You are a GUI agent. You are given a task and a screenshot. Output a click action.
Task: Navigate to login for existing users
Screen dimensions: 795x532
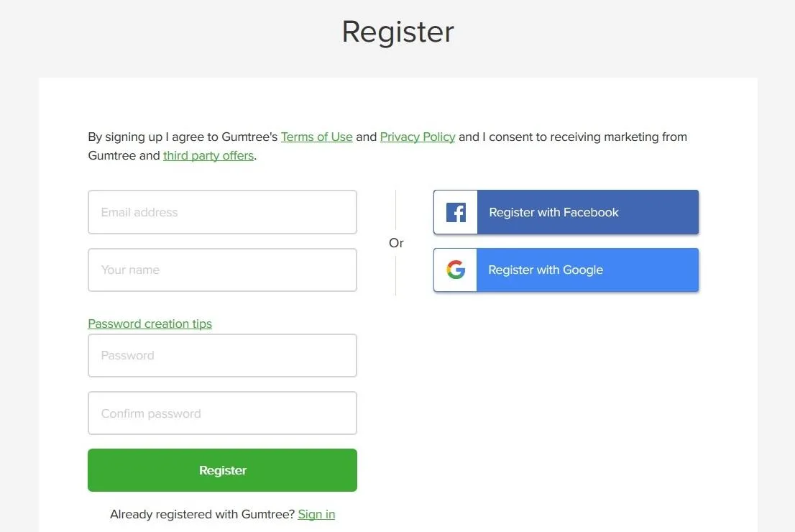[316, 514]
